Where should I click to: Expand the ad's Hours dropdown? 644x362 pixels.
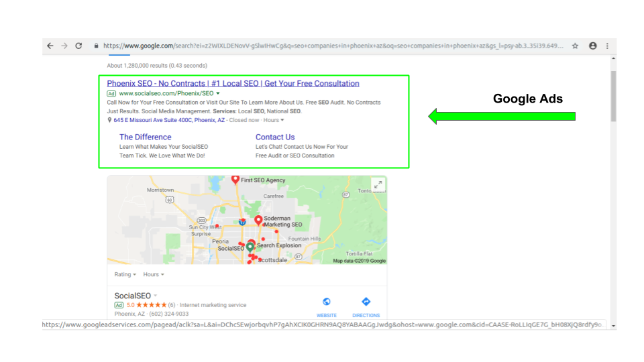[274, 120]
